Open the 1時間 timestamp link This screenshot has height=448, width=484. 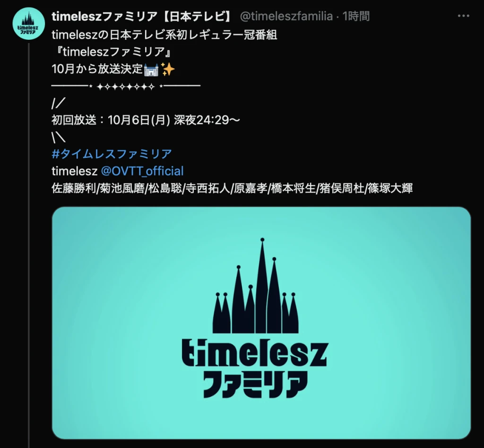[356, 16]
